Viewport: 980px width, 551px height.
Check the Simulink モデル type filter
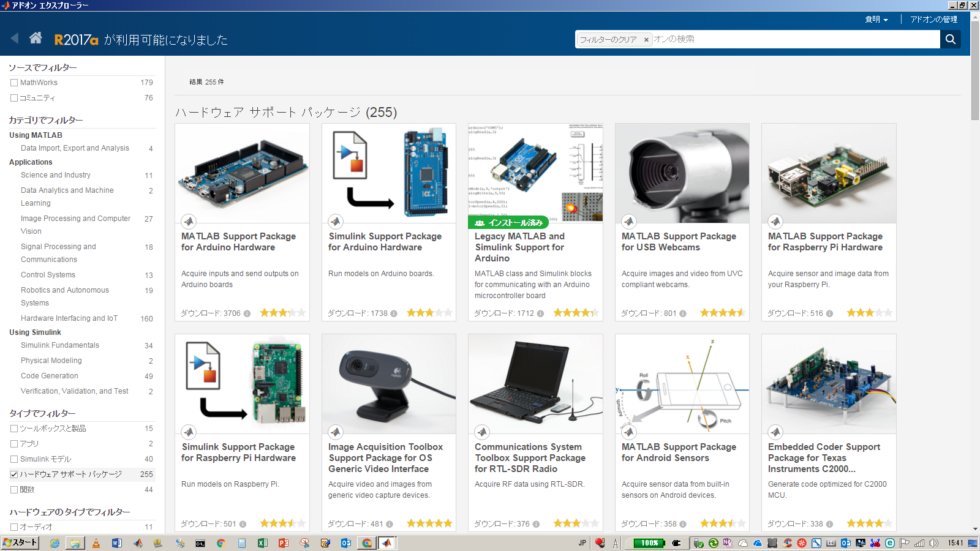(14, 459)
